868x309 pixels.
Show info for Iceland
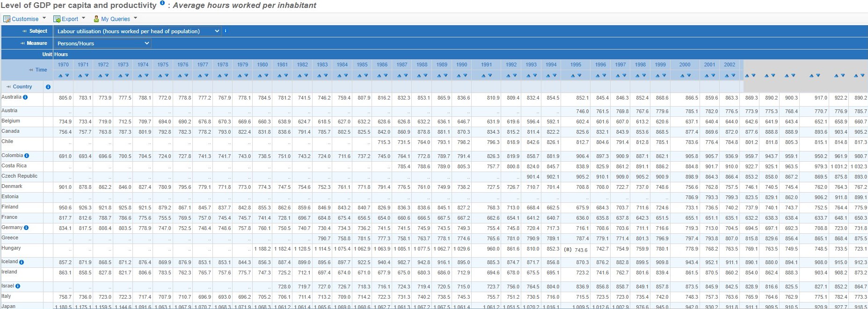click(22, 262)
